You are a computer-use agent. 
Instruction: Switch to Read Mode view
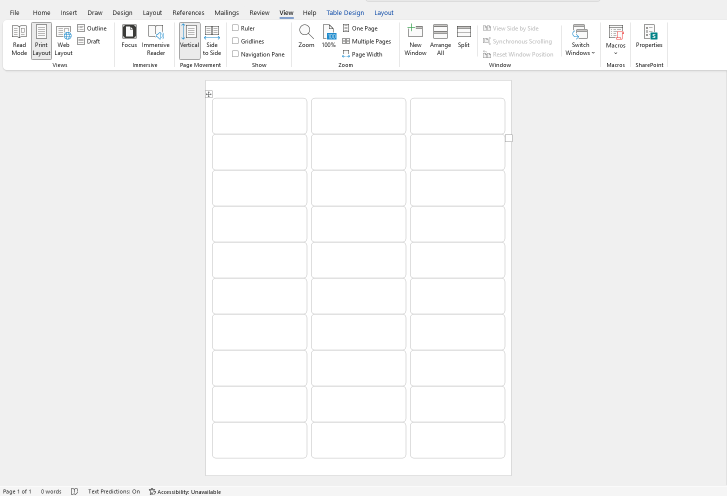point(19,40)
